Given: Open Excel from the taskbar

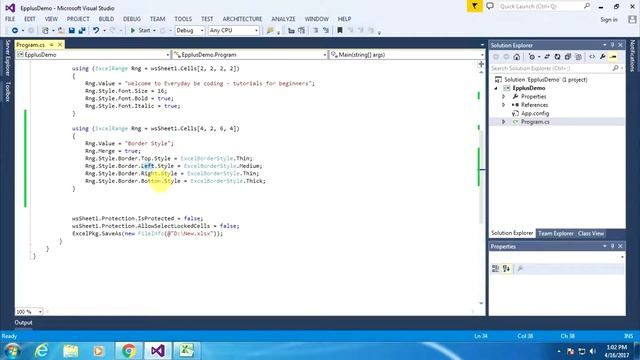Looking at the screenshot, I should pos(186,351).
